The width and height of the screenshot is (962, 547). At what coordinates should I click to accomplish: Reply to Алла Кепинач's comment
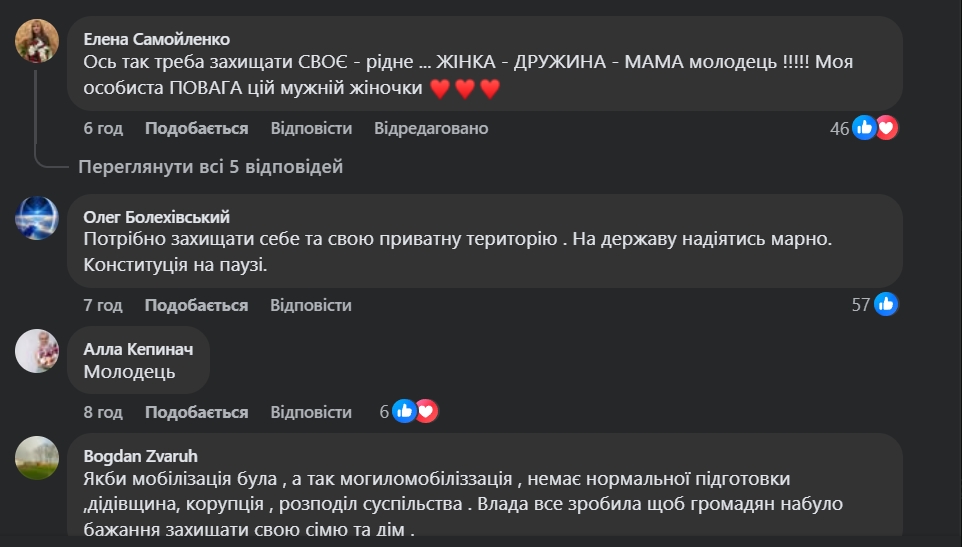[x=311, y=412]
